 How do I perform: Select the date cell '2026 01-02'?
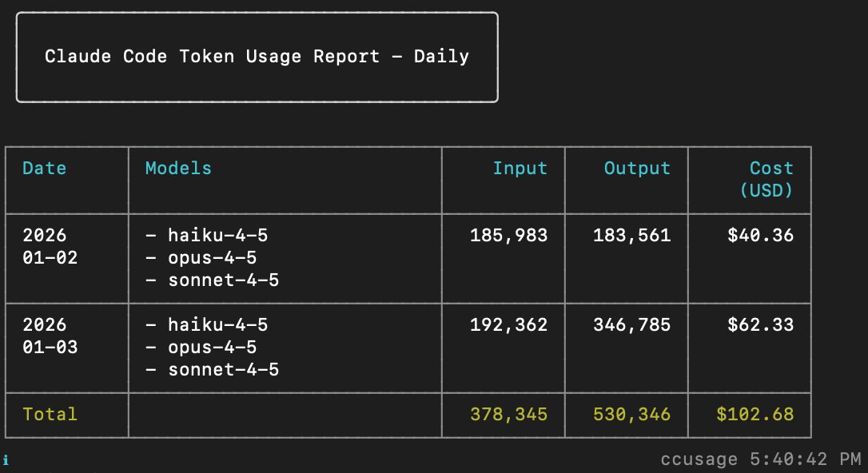(50, 246)
